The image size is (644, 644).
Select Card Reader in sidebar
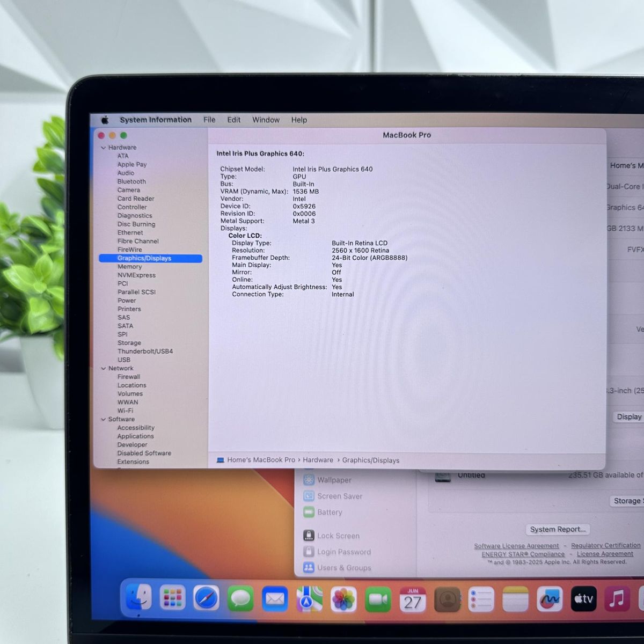coord(136,199)
